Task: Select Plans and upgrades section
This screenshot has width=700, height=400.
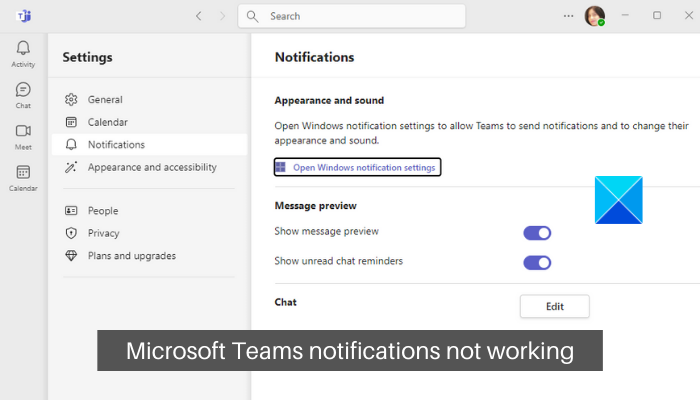Action: click(150, 255)
